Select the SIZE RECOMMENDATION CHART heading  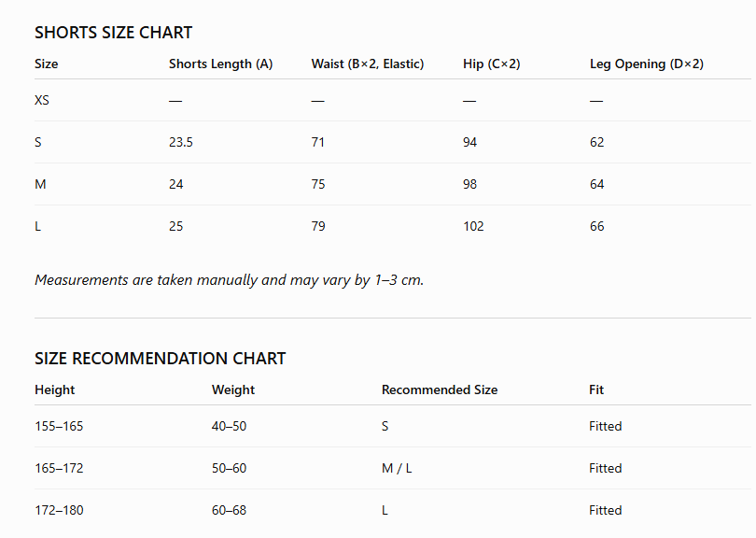click(x=161, y=359)
